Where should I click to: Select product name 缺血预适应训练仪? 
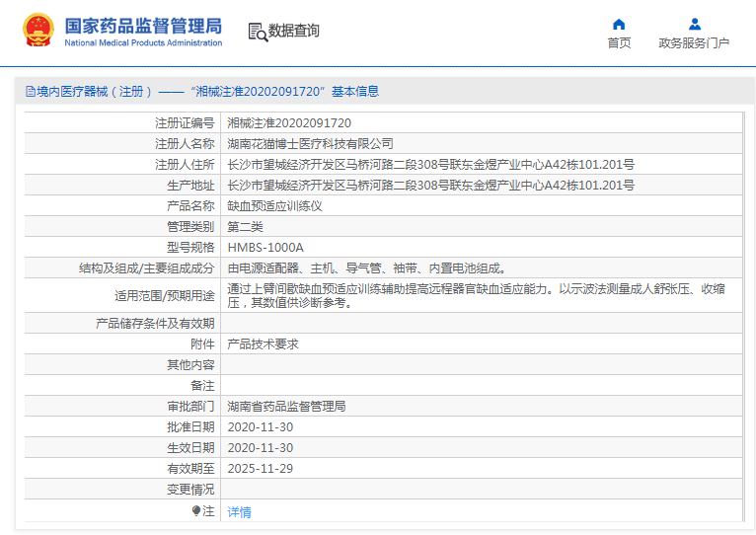click(274, 206)
